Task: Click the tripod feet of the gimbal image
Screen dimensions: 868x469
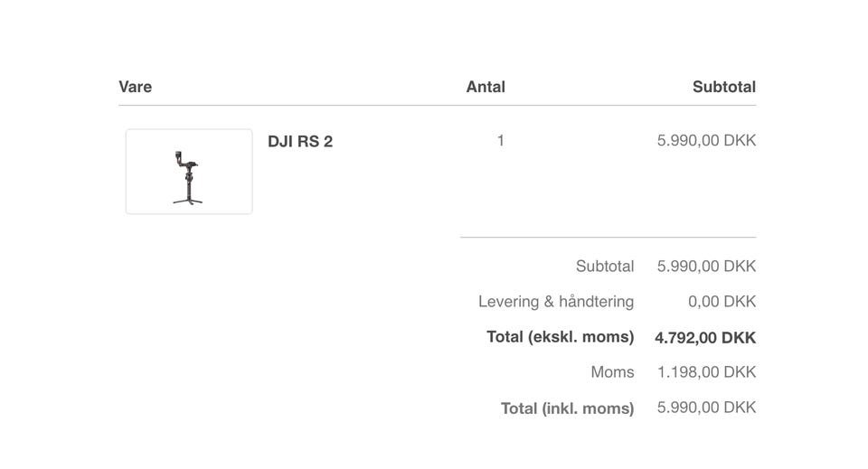Action: 188,201
